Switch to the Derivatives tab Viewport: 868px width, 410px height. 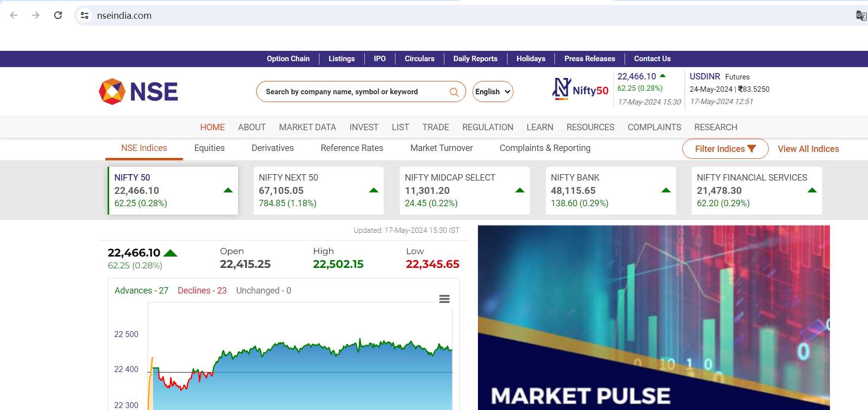[x=273, y=148]
